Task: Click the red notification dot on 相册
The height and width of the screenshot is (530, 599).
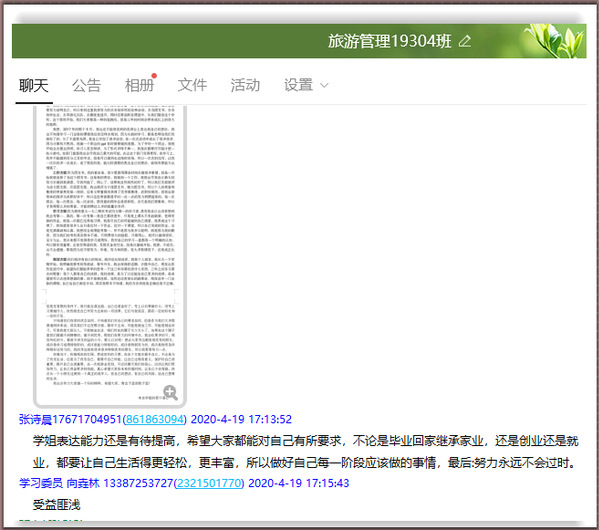Action: pyautogui.click(x=154, y=76)
